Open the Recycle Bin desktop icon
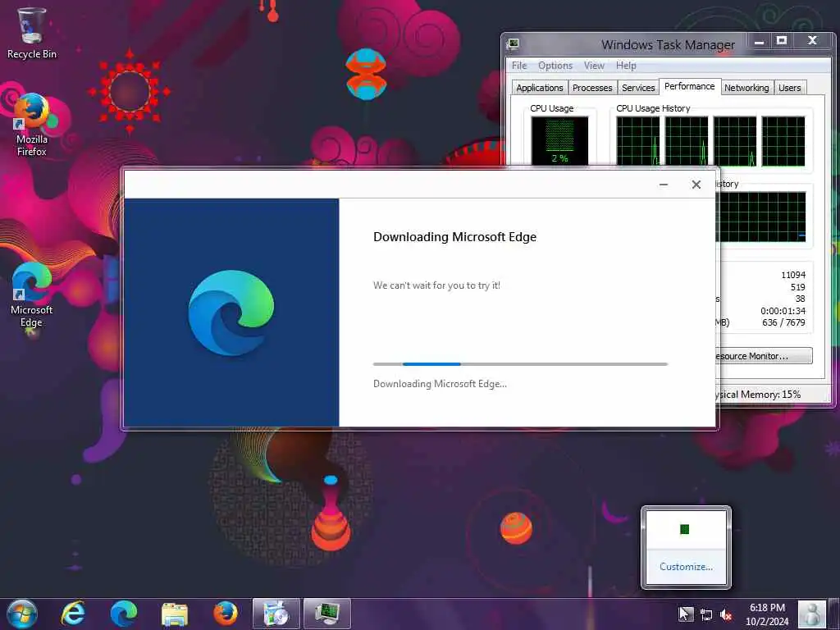Screen dimensions: 840x630 [32, 33]
